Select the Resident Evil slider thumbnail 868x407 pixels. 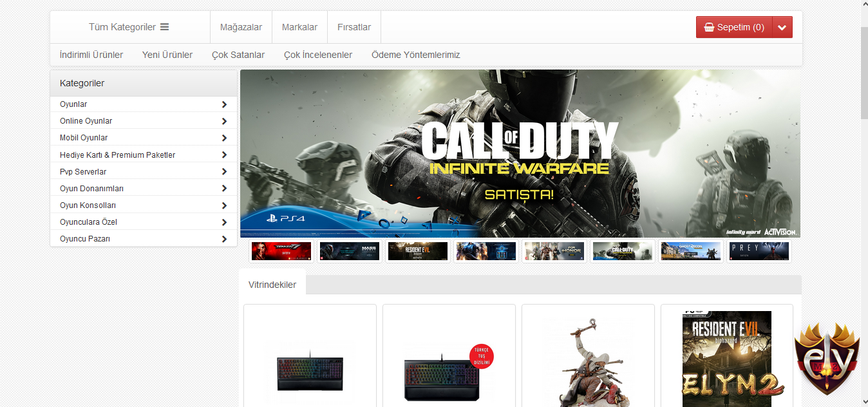pos(417,251)
